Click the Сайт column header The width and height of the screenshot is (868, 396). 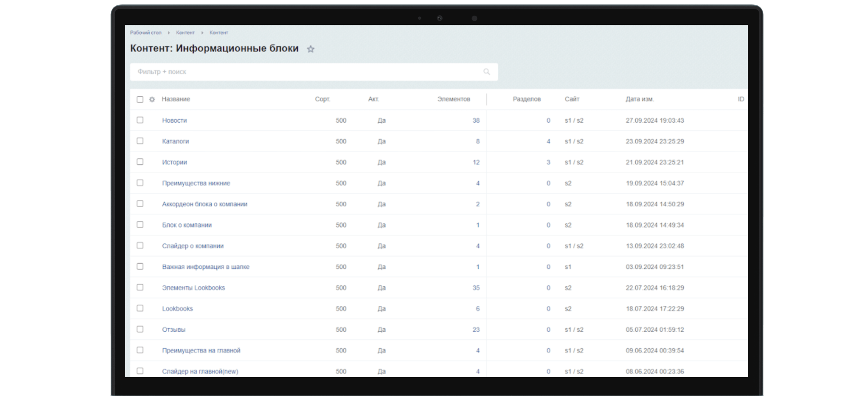point(572,99)
